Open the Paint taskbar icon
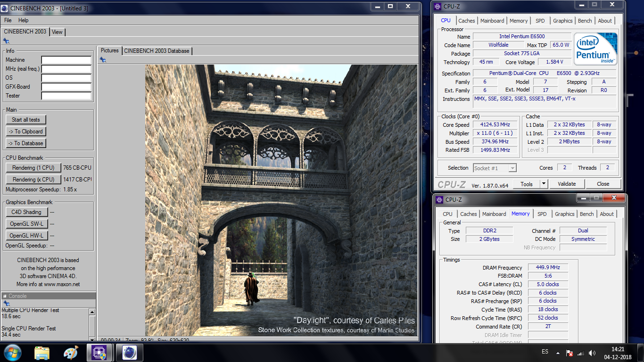Image resolution: width=644 pixels, height=362 pixels. (x=71, y=353)
